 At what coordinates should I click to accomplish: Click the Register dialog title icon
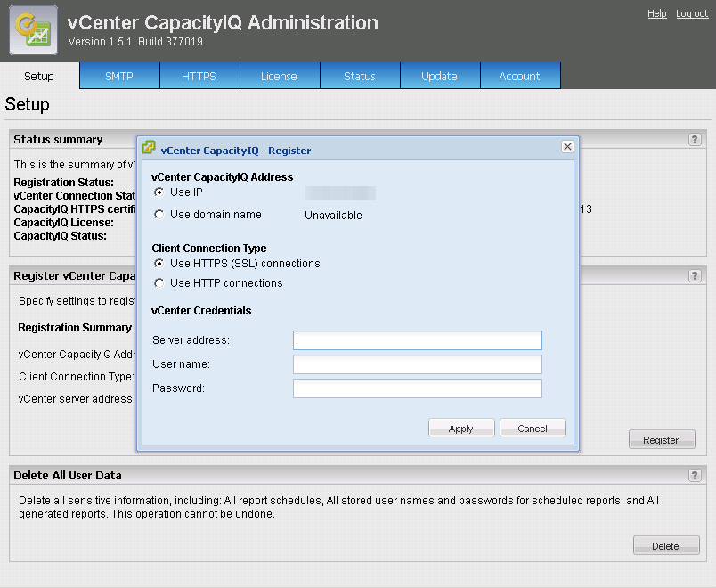[149, 147]
